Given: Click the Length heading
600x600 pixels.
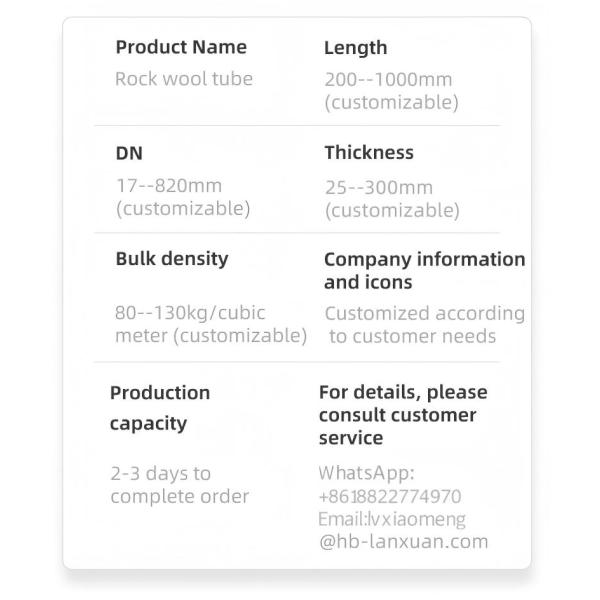Looking at the screenshot, I should point(356,47).
